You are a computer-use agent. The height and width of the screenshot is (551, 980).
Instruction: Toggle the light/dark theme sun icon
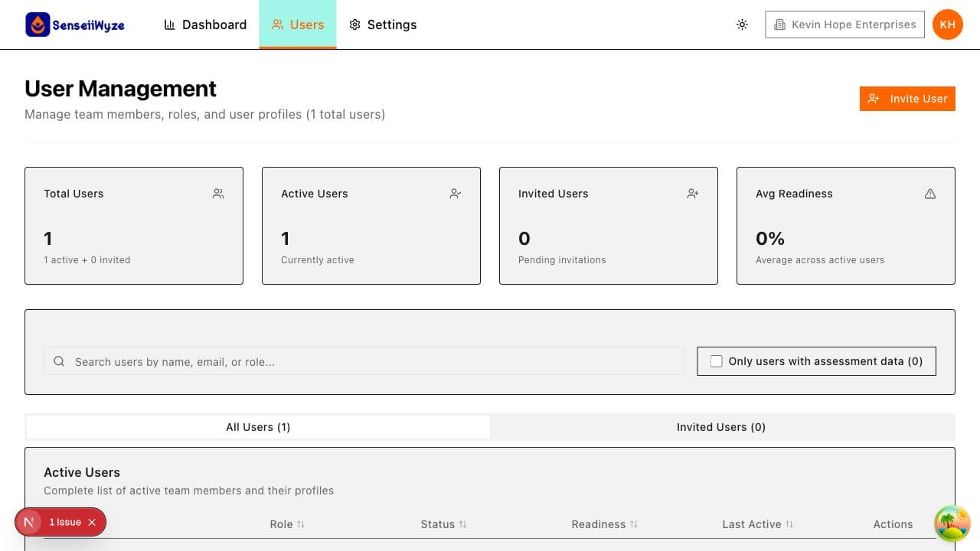coord(742,24)
